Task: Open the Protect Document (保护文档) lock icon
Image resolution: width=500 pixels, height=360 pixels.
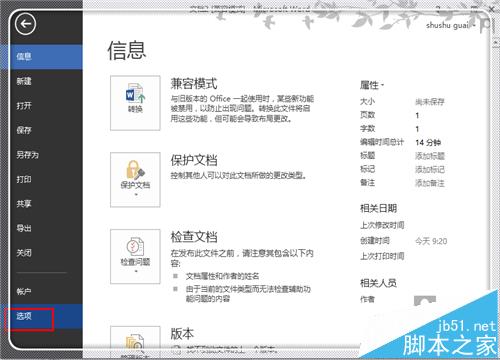Action: point(135,180)
